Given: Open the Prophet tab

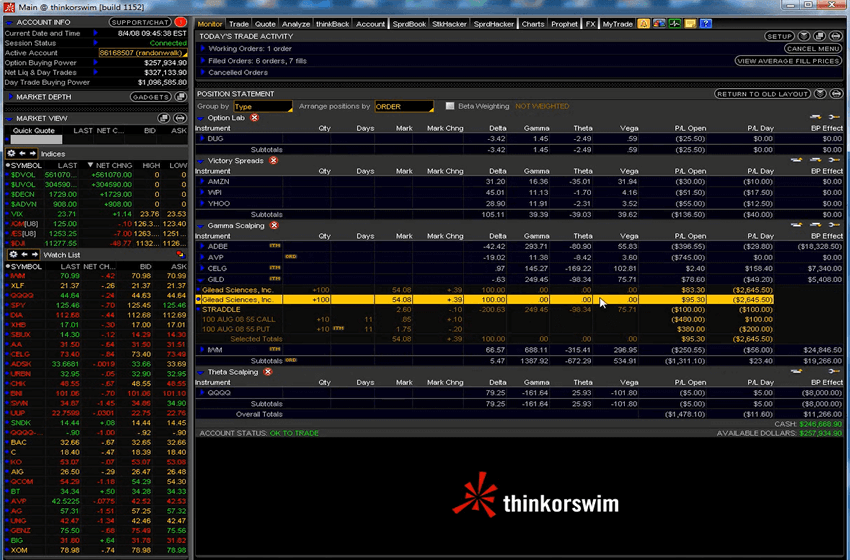Looking at the screenshot, I should (564, 24).
